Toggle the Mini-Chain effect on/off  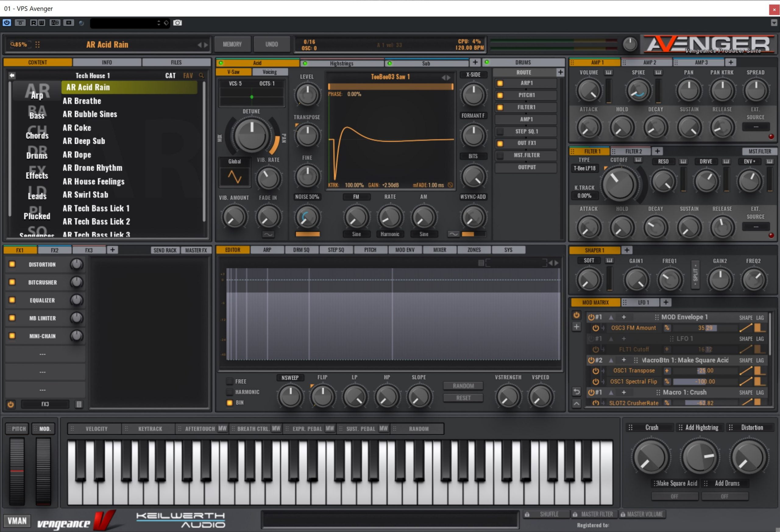[x=12, y=336]
